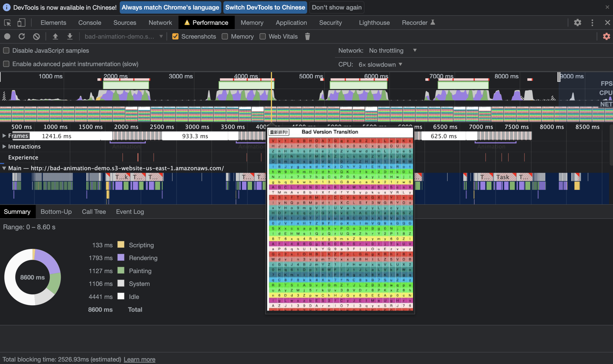This screenshot has width=613, height=364.
Task: Click the collect garbage trash icon
Action: pos(307,36)
